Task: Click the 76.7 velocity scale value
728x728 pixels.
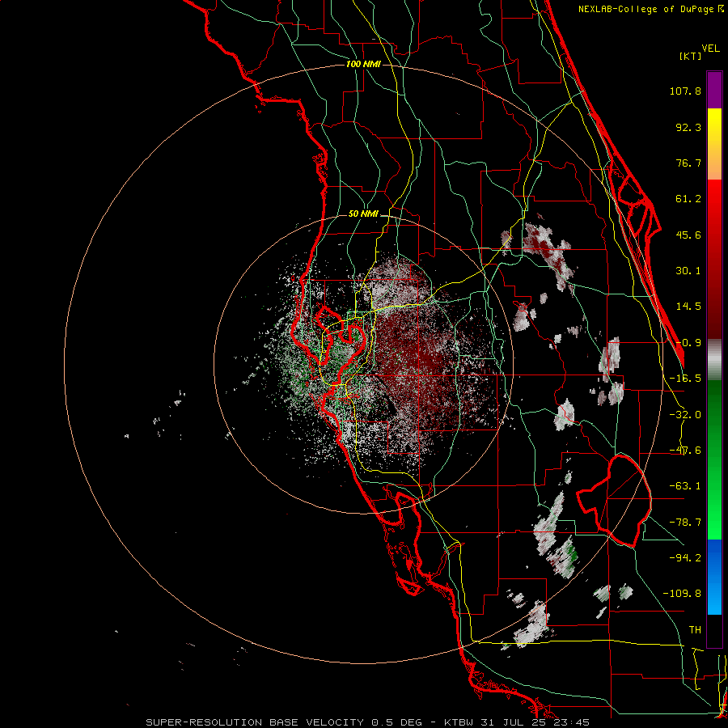Action: tap(688, 163)
